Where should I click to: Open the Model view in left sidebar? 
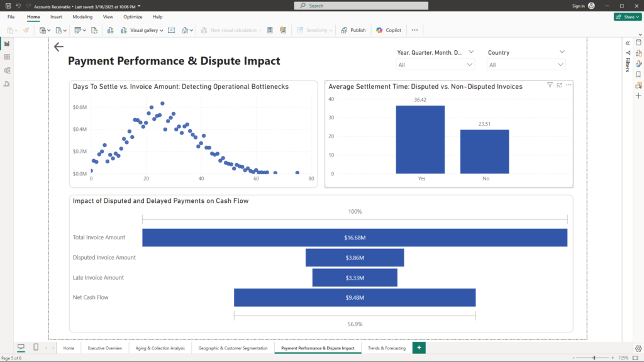tap(7, 70)
